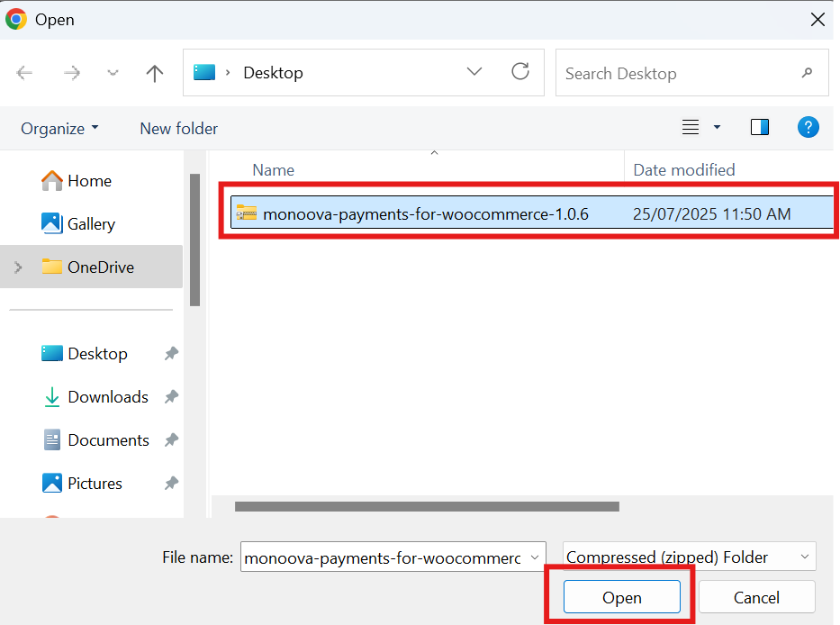Click the Chrome icon in title bar
840x625 pixels.
16,19
